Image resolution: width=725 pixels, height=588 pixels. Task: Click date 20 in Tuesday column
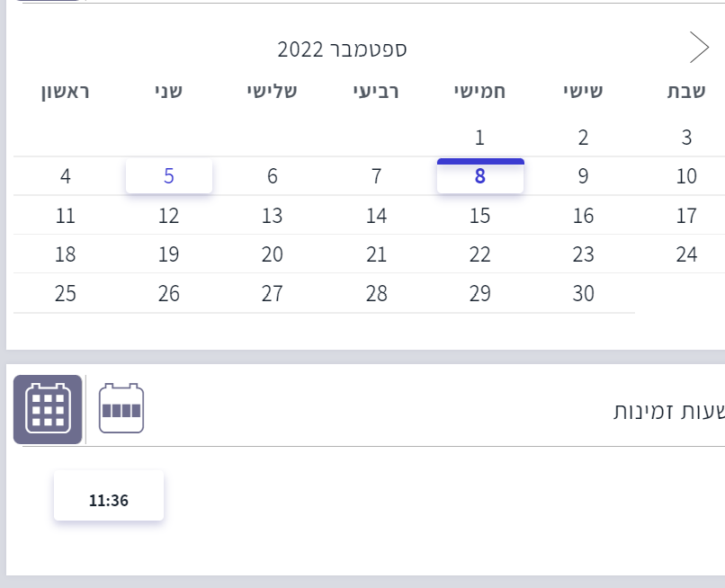pyautogui.click(x=273, y=254)
